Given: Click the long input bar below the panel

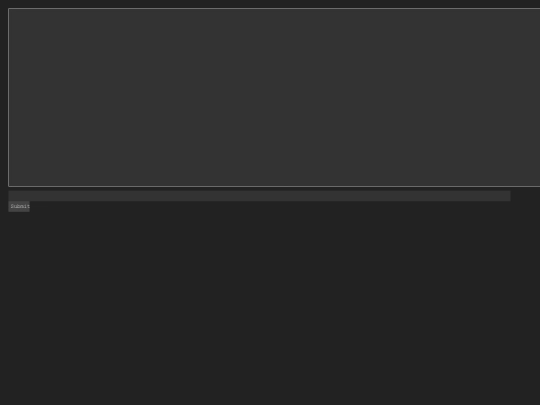Looking at the screenshot, I should 259,196.
